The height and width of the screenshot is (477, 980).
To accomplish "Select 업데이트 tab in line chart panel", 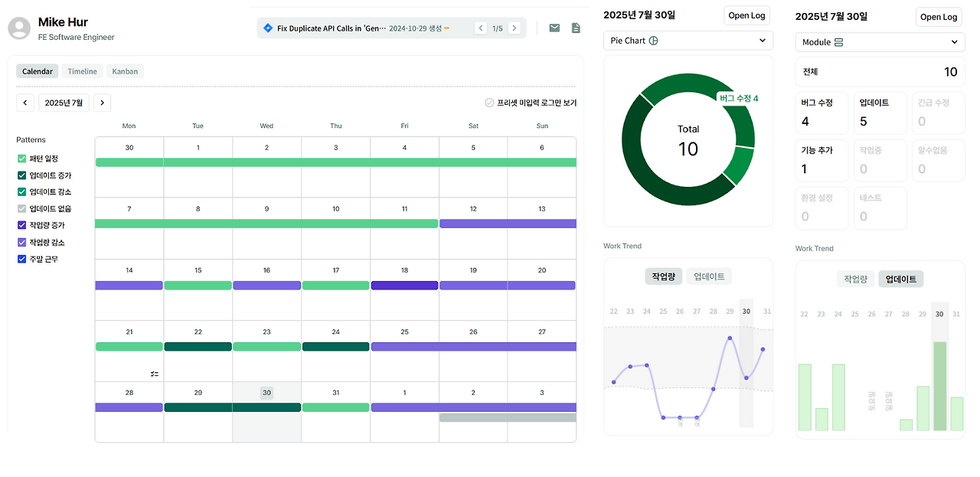I will pos(709,276).
